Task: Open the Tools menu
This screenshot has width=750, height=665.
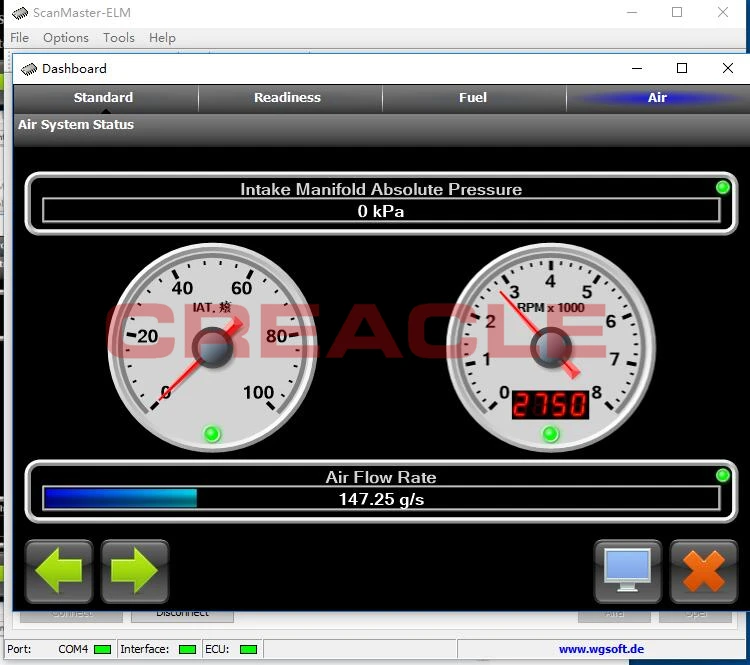Action: [119, 38]
